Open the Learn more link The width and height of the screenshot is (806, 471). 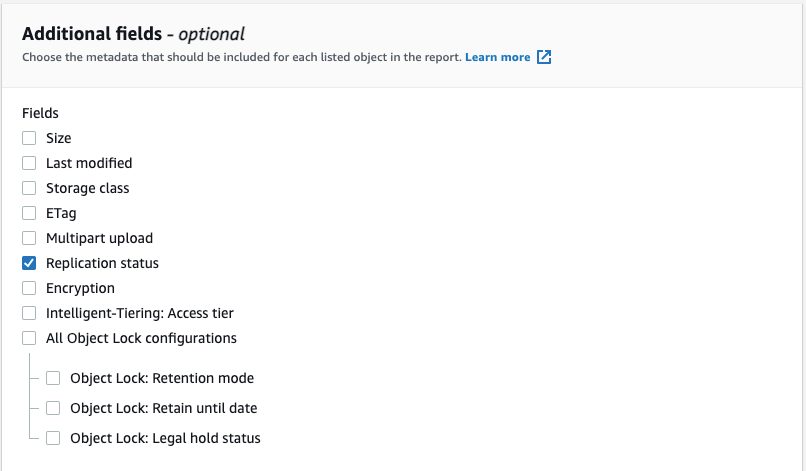tap(498, 57)
